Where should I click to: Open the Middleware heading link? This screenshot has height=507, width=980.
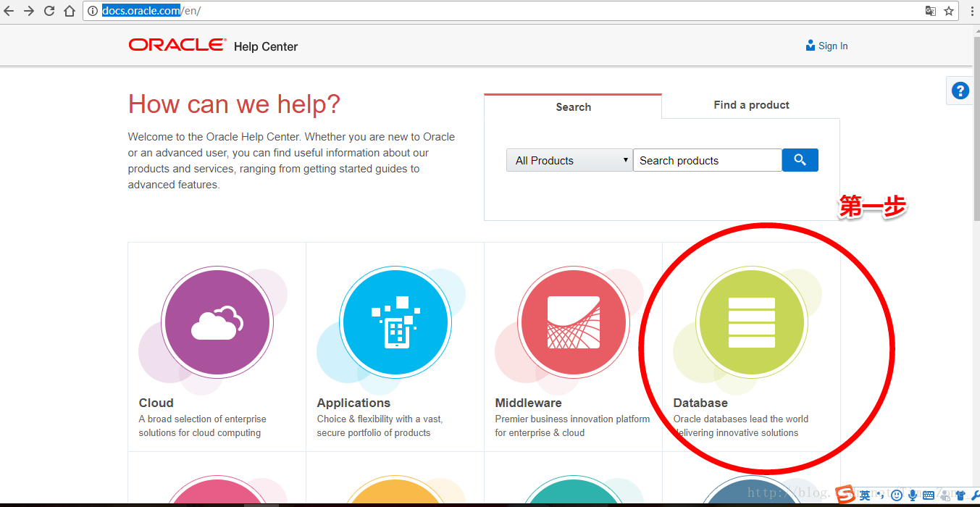pos(528,403)
